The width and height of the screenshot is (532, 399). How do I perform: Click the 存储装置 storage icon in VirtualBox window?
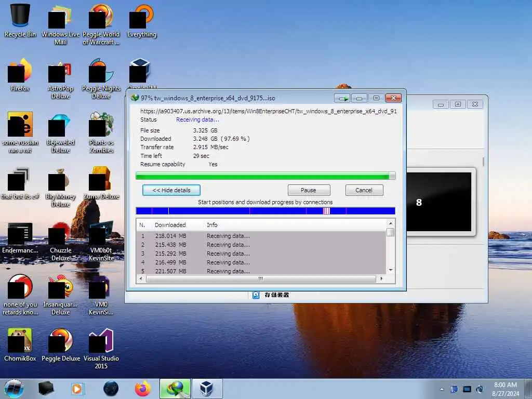(x=256, y=295)
